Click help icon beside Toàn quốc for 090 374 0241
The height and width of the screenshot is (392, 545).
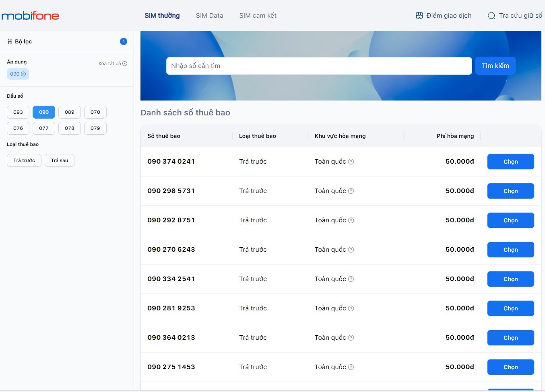[x=351, y=161]
